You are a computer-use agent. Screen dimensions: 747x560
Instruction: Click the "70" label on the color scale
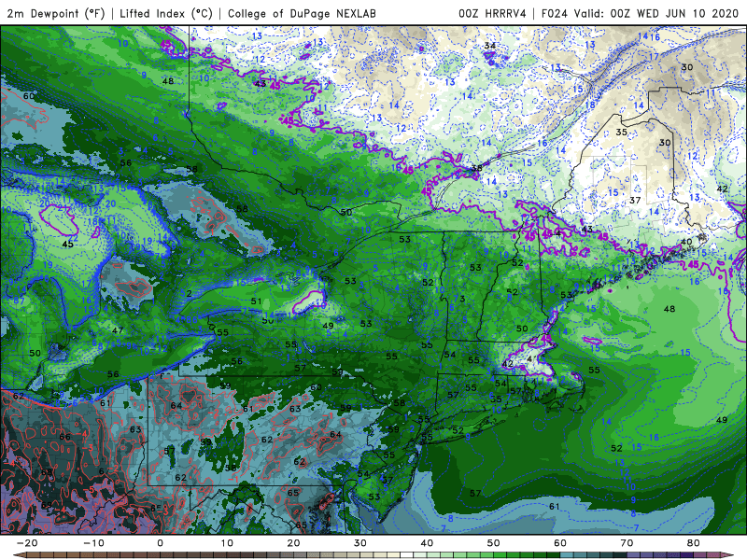pyautogui.click(x=627, y=543)
